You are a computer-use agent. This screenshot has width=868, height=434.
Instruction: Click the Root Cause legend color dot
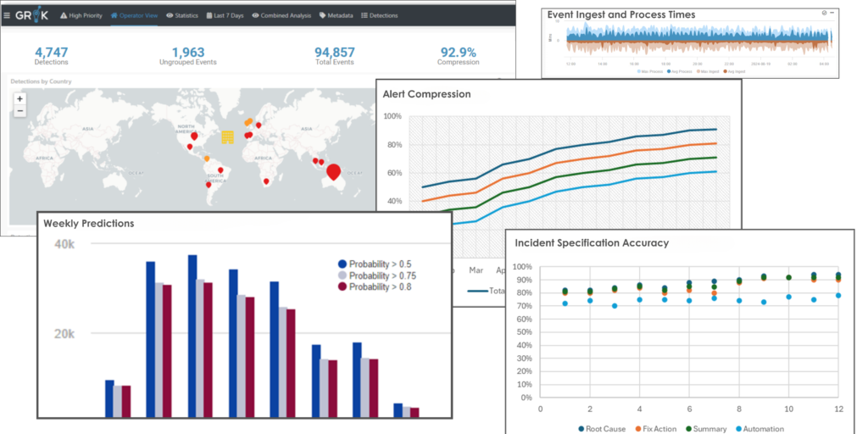[x=581, y=429]
